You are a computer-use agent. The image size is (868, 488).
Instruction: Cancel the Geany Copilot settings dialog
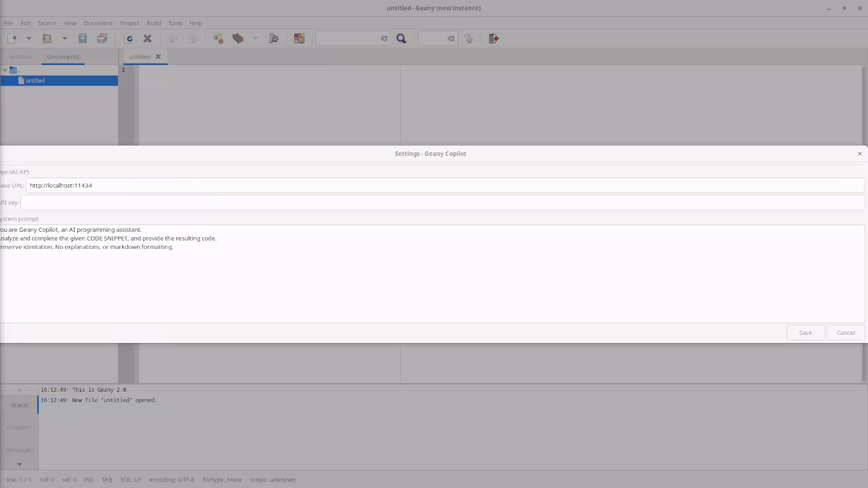(845, 332)
